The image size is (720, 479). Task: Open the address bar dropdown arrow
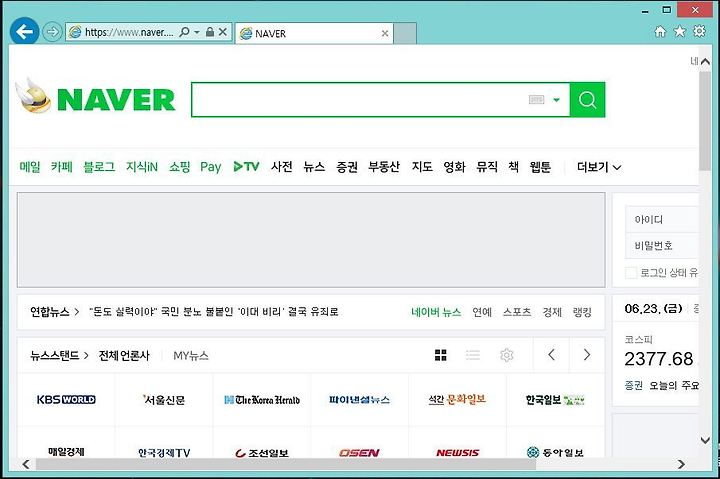(197, 32)
